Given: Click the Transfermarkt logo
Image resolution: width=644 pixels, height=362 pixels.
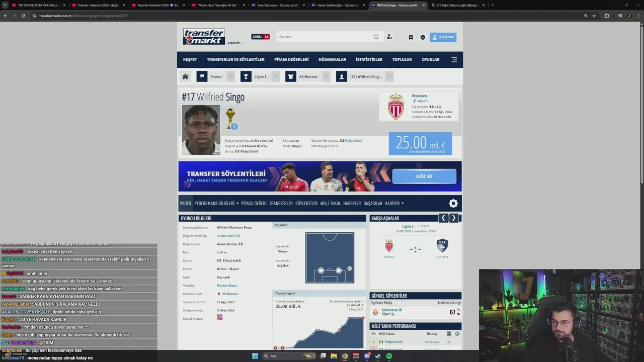Looking at the screenshot, I should [x=204, y=37].
